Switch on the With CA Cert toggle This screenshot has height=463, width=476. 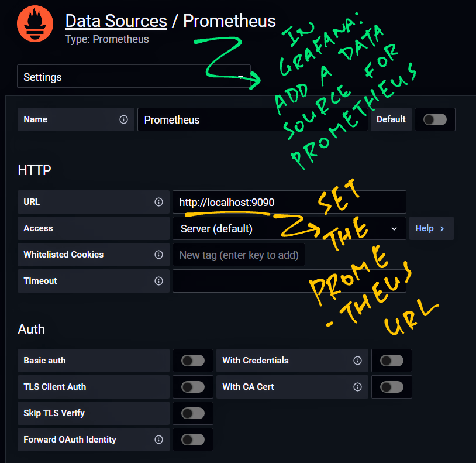pos(392,387)
